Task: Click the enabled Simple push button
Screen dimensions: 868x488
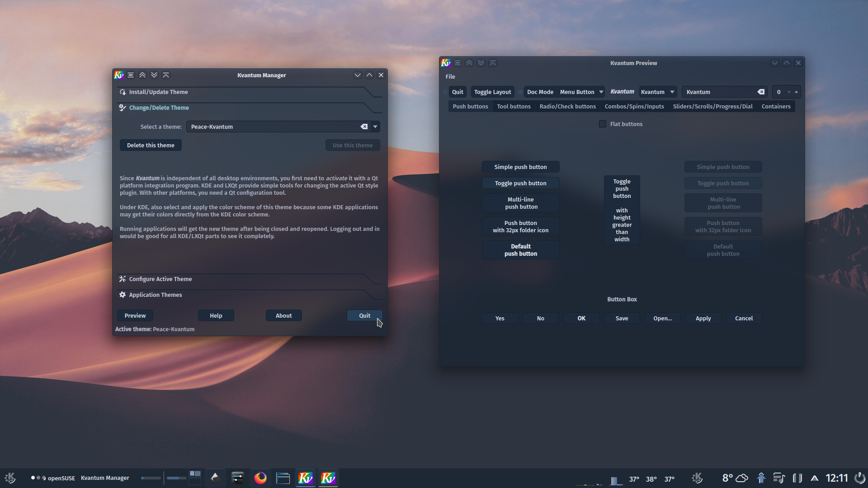Action: [520, 167]
